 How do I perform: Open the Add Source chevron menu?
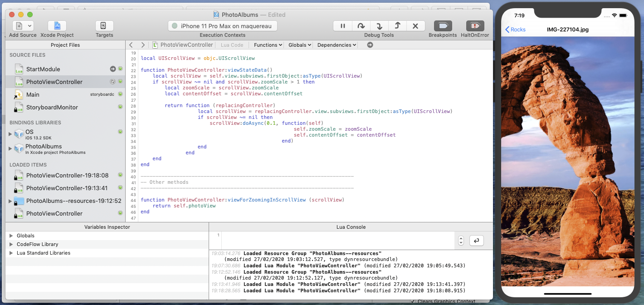click(29, 26)
